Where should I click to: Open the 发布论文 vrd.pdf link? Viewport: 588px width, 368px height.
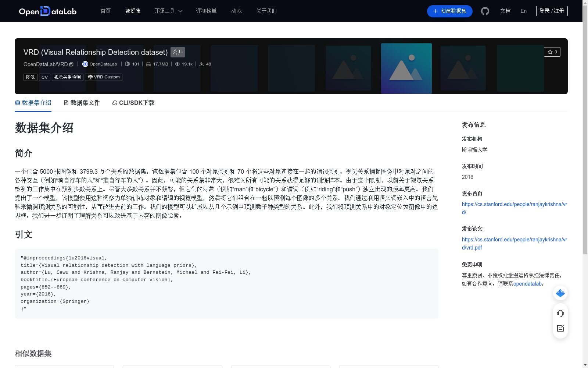click(514, 244)
